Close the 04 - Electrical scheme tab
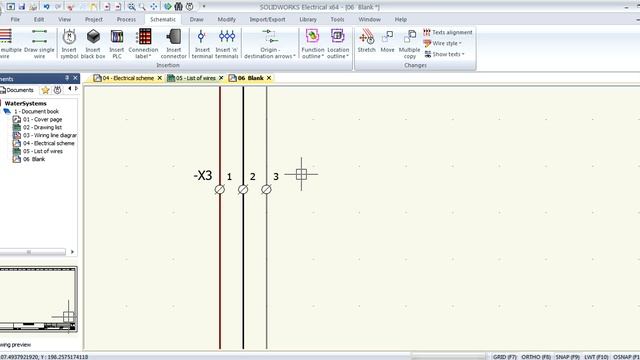640x360 pixels. point(160,78)
